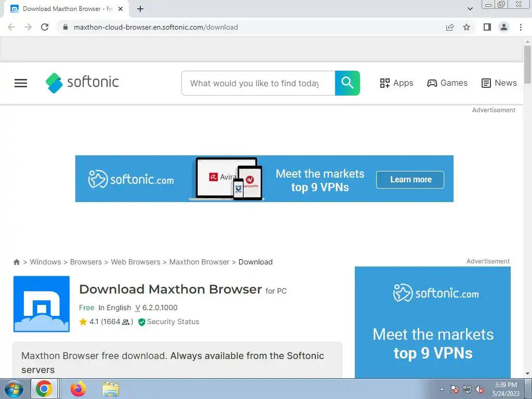Click the Download Maxthon Browser heading
The width and height of the screenshot is (532, 399).
point(170,289)
